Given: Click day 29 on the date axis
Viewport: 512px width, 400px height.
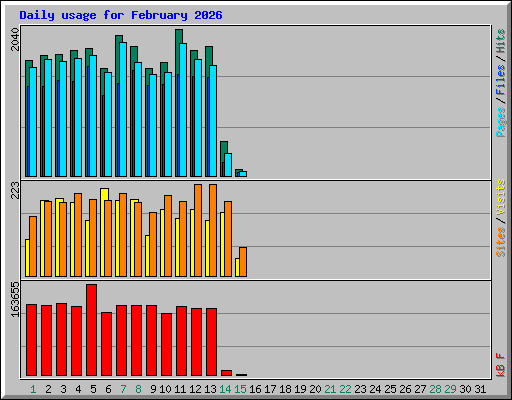Looking at the screenshot, I should tap(450, 389).
